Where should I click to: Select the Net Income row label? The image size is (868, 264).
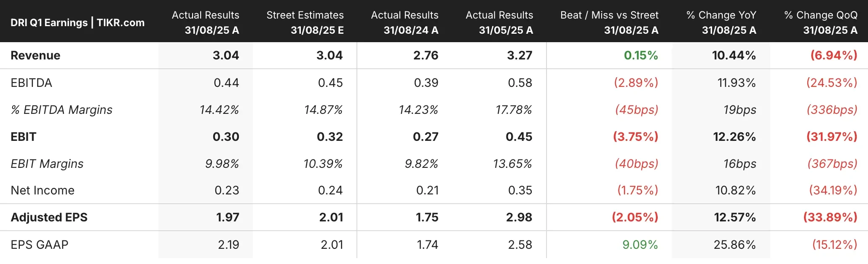click(x=43, y=190)
